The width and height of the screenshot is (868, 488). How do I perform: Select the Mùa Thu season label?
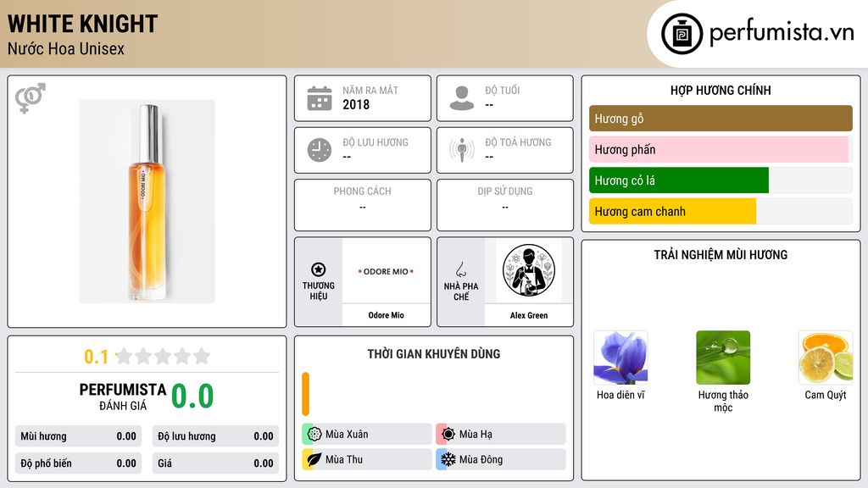tap(344, 459)
